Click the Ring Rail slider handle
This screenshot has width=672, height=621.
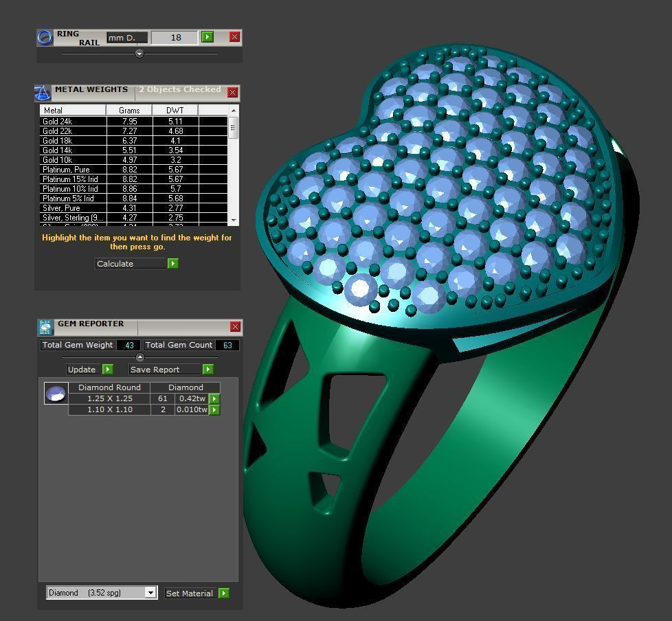[x=139, y=54]
